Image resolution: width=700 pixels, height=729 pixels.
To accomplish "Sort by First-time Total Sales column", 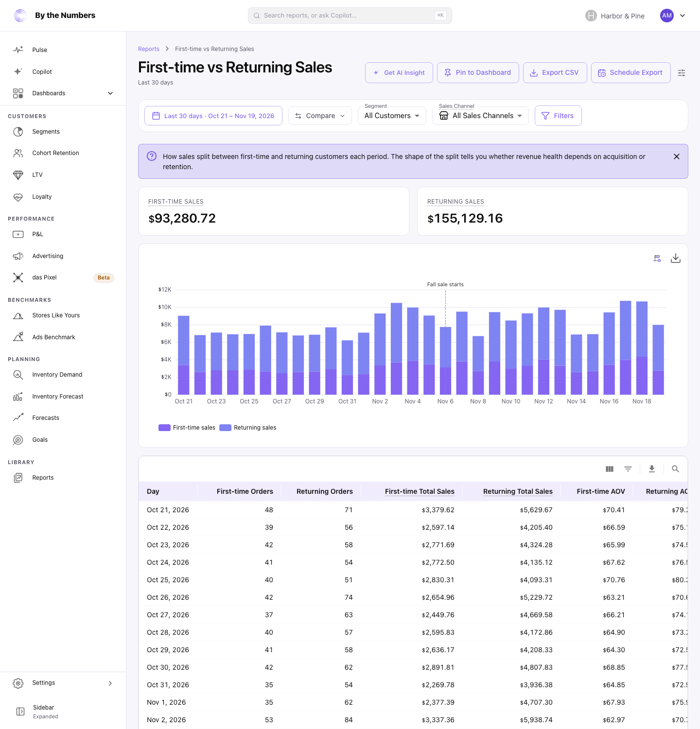I will [x=420, y=491].
